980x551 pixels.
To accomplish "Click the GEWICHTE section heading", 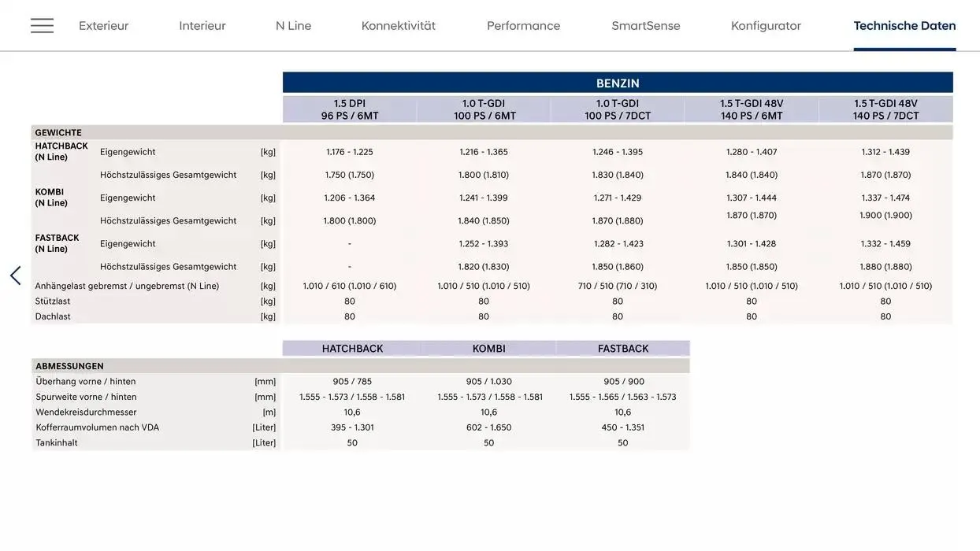I will pos(58,133).
